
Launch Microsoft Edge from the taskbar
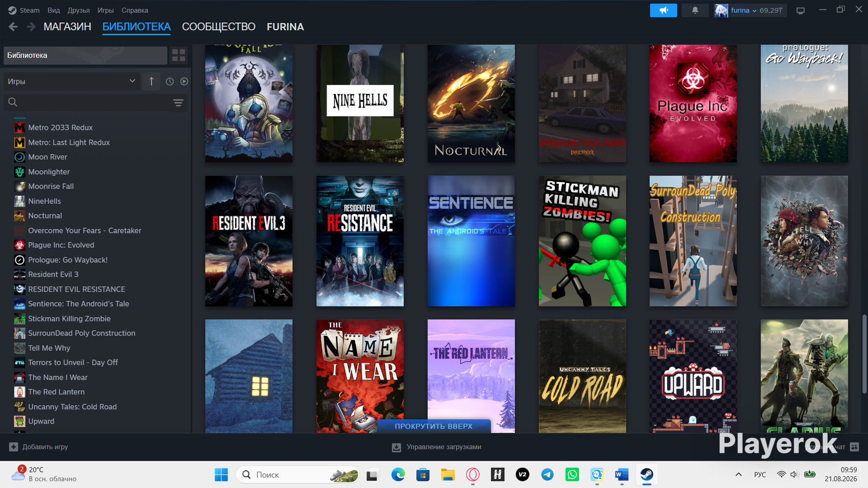[398, 475]
